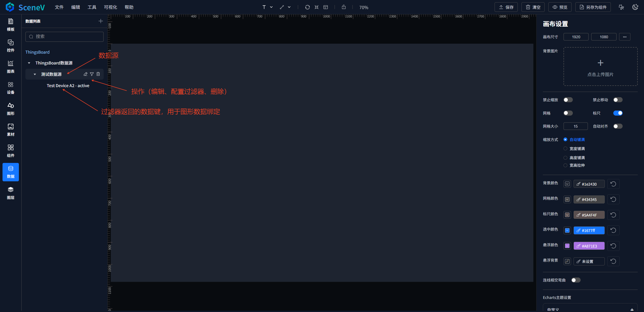
Task: Edit the 测试数据源 data source
Action: pos(86,74)
